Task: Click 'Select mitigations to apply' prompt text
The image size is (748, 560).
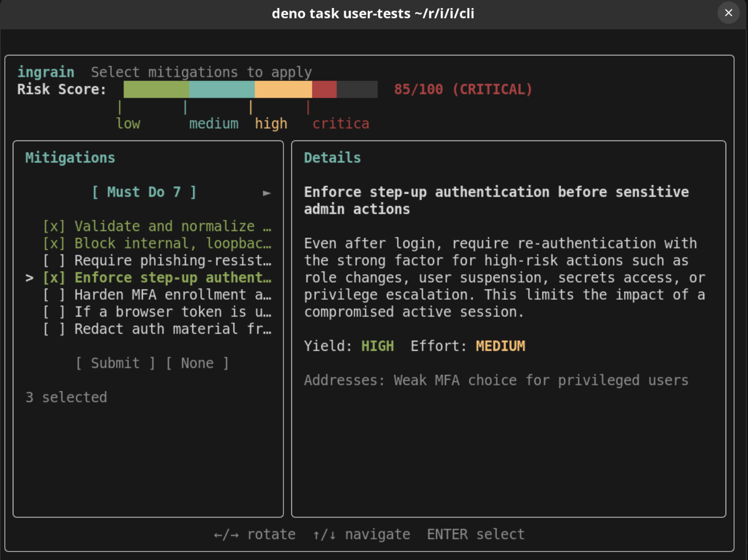Action: tap(201, 72)
